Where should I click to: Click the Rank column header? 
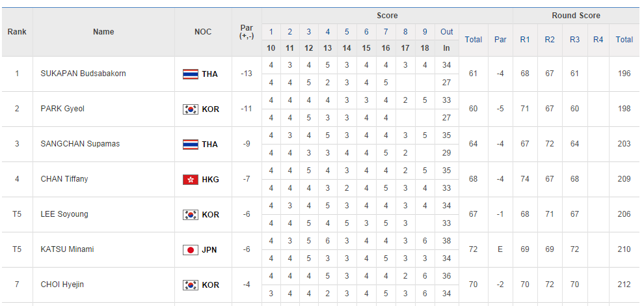tap(16, 32)
